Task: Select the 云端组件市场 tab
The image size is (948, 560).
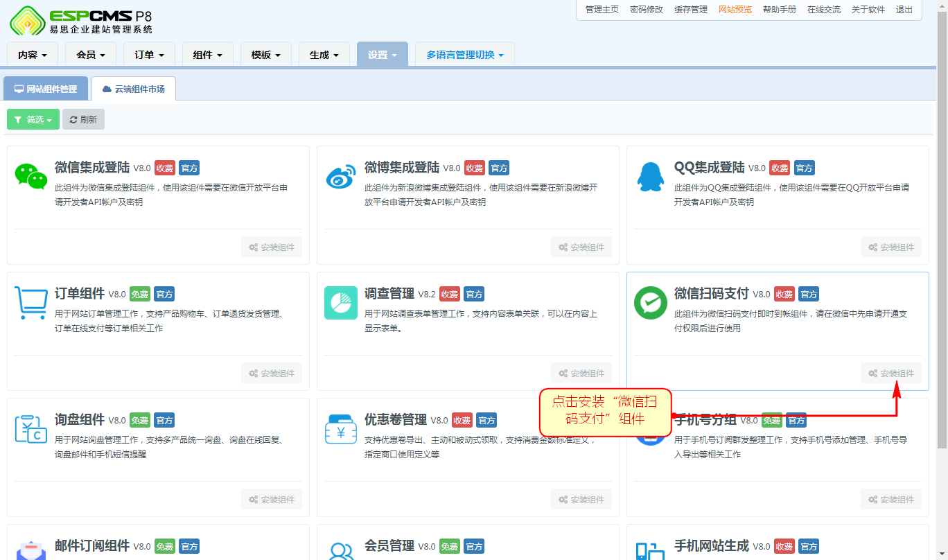Action: point(134,89)
